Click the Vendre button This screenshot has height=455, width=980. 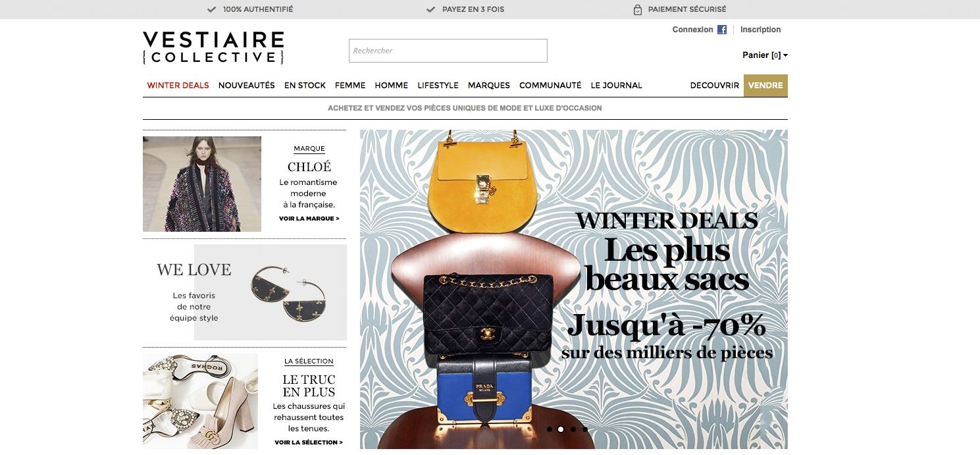[765, 86]
